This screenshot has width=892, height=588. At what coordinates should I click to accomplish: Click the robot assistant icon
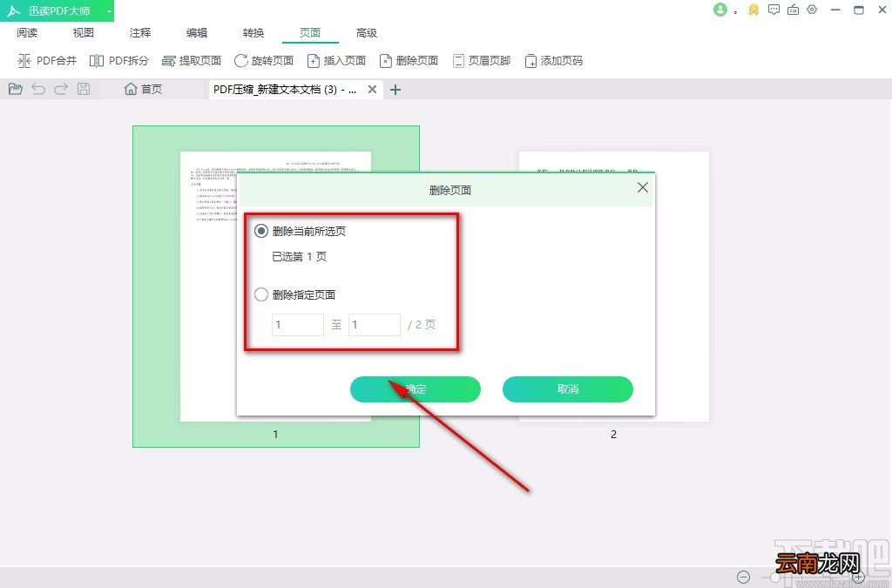click(x=793, y=10)
